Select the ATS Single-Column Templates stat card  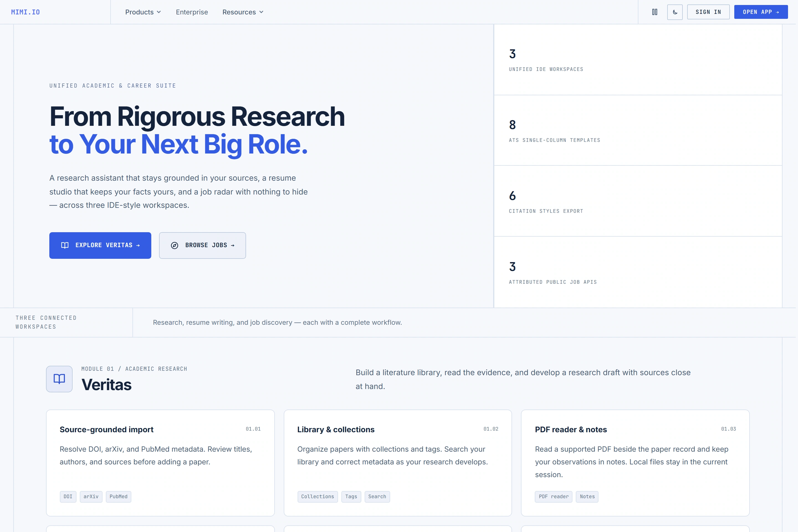pos(638,130)
